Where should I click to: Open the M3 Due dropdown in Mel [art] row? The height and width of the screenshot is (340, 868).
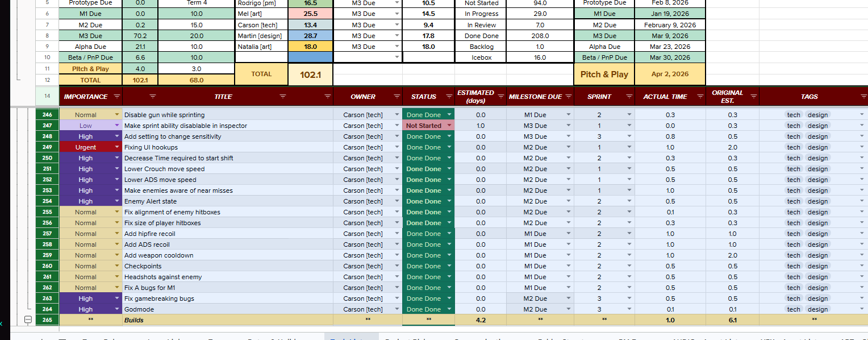coord(397,14)
